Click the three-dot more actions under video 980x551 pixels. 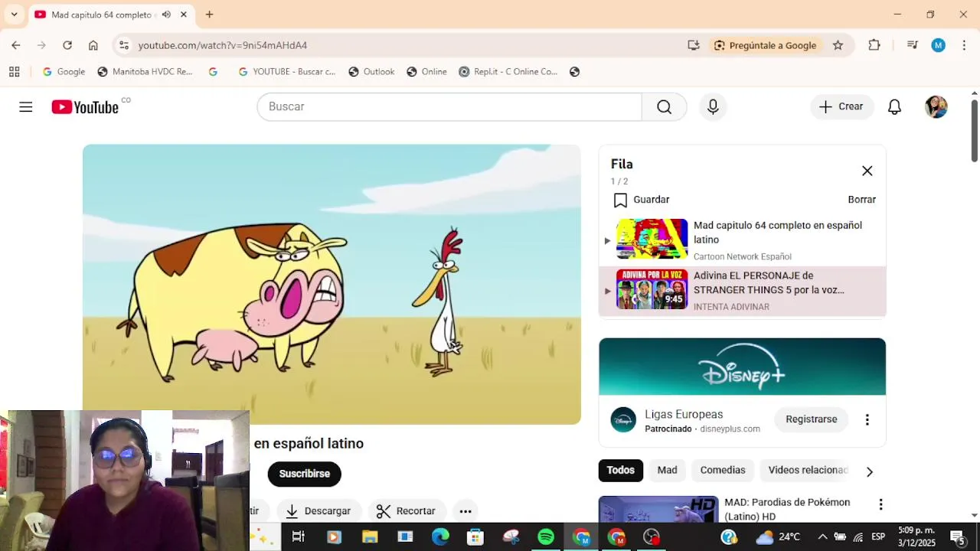(x=465, y=511)
